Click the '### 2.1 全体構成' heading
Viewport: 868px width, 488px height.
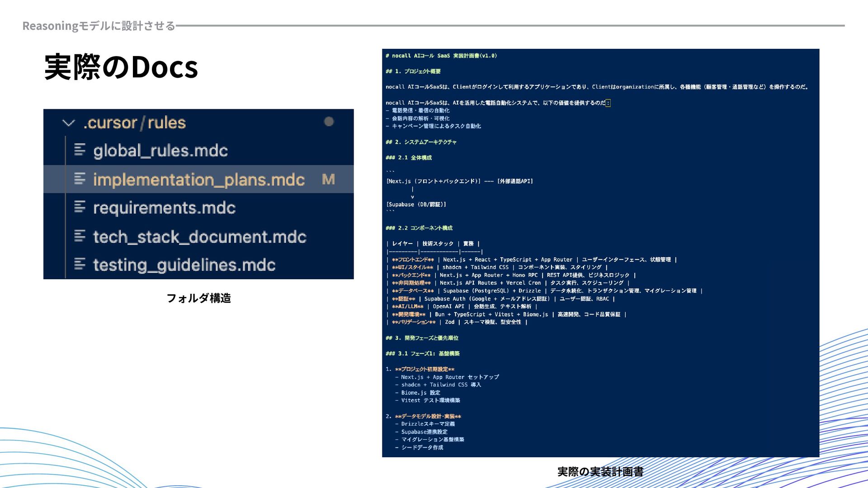coord(409,158)
